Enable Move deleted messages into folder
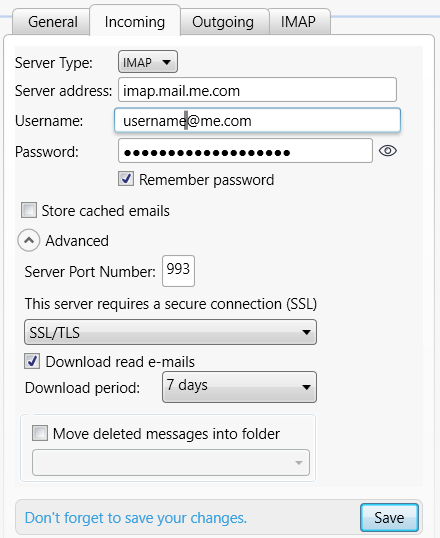 (x=40, y=433)
